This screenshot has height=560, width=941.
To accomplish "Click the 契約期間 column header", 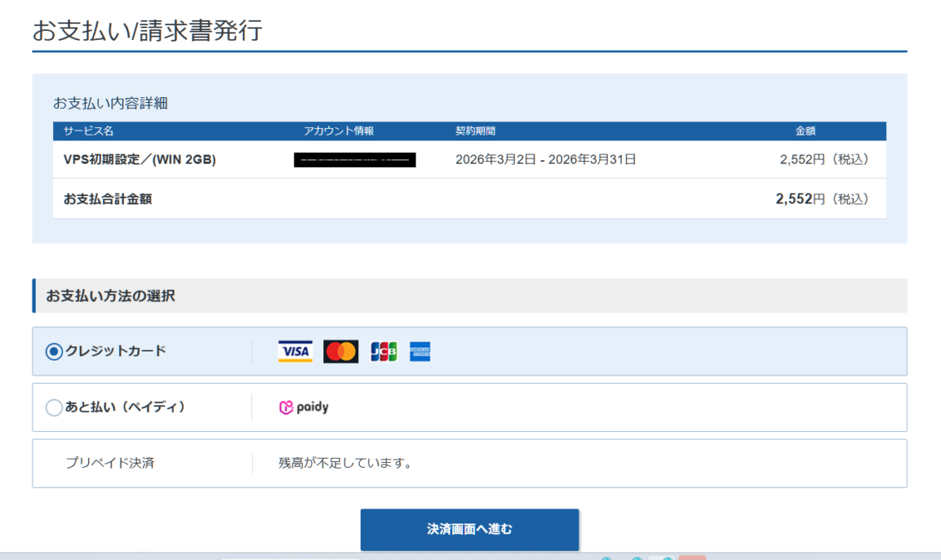I will pyautogui.click(x=475, y=131).
